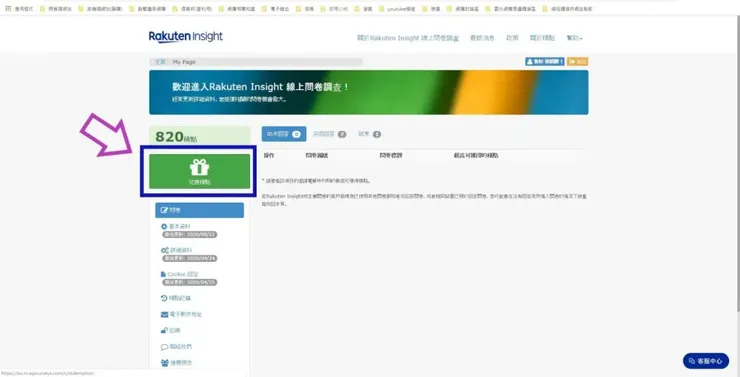Viewport: 740px width, 377px height.
Task: Click the 最高可賺取的積點 column header
Action: tap(476, 155)
